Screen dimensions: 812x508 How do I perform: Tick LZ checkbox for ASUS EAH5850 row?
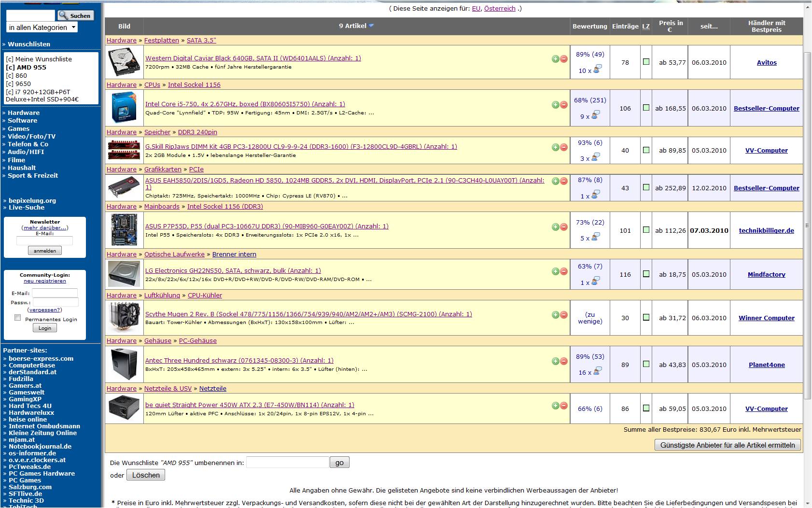[x=646, y=187]
